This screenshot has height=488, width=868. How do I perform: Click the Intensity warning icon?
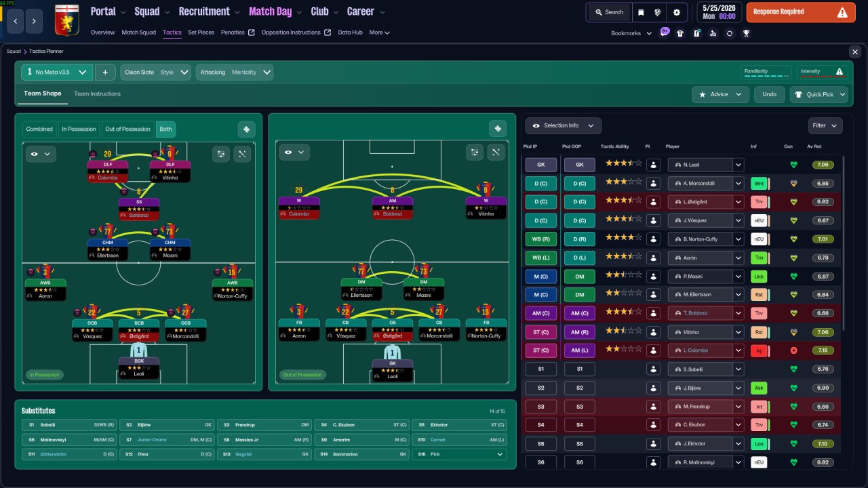point(840,71)
